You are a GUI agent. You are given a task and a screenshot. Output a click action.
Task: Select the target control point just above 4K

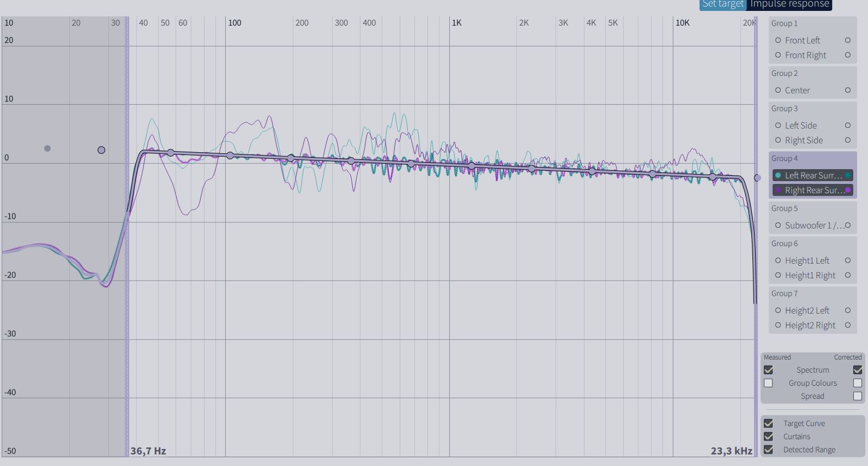coord(593,171)
